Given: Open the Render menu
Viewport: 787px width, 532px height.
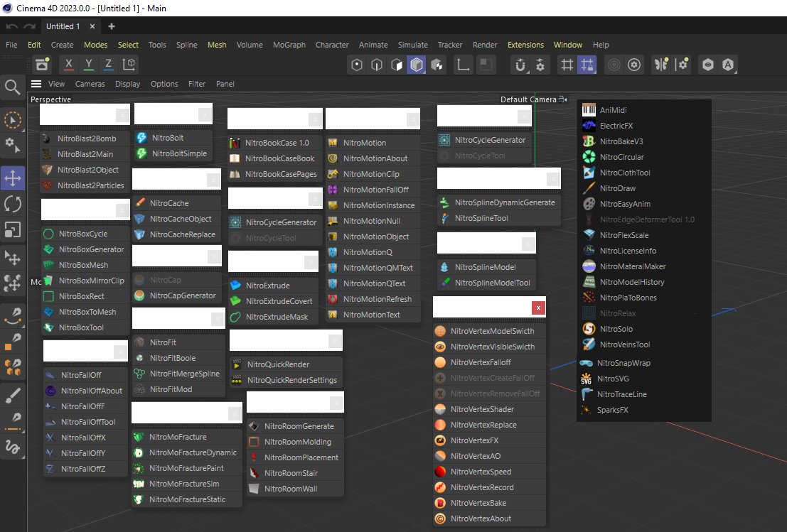Looking at the screenshot, I should (x=485, y=45).
